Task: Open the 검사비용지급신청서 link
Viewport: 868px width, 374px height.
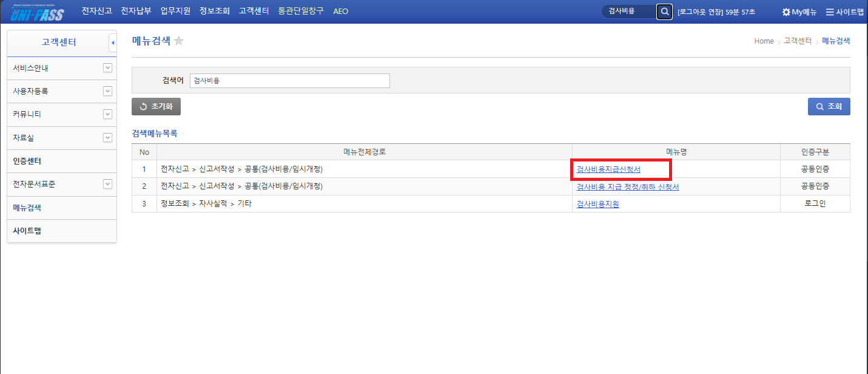Action: point(608,169)
